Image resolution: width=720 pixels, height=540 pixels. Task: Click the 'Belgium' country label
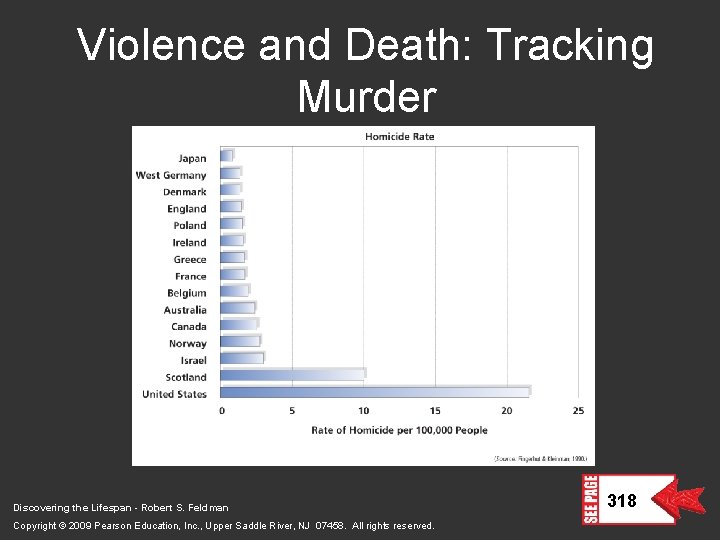[x=186, y=293]
